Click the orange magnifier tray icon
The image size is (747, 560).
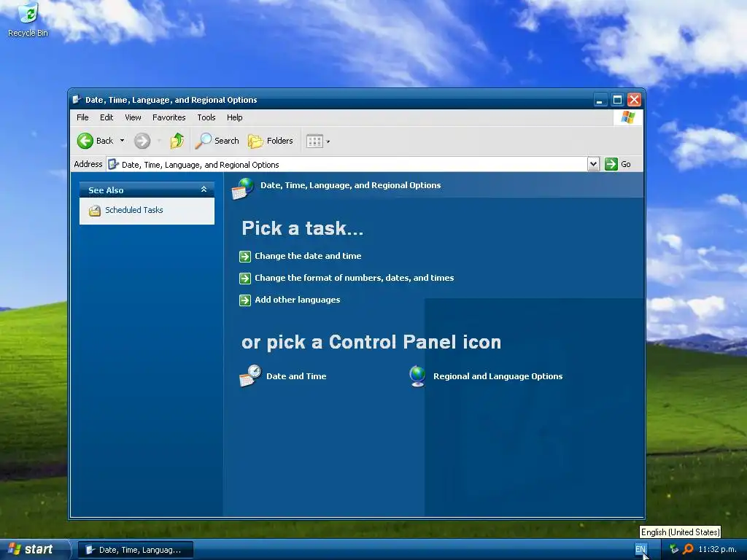click(x=687, y=549)
